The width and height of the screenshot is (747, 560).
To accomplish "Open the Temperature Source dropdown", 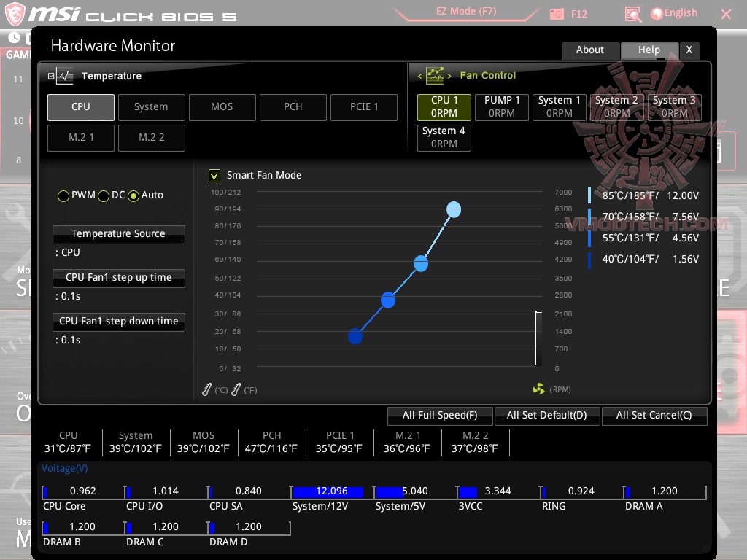I will click(x=119, y=234).
